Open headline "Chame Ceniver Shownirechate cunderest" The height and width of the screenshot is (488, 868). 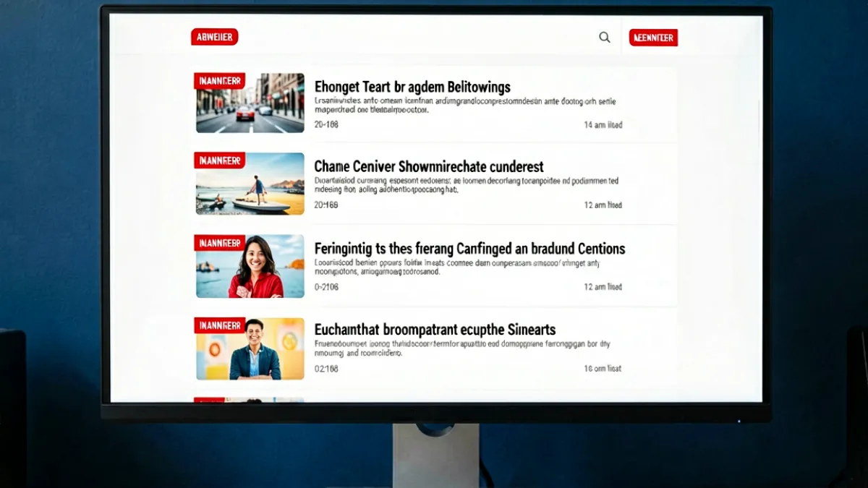[429, 167]
